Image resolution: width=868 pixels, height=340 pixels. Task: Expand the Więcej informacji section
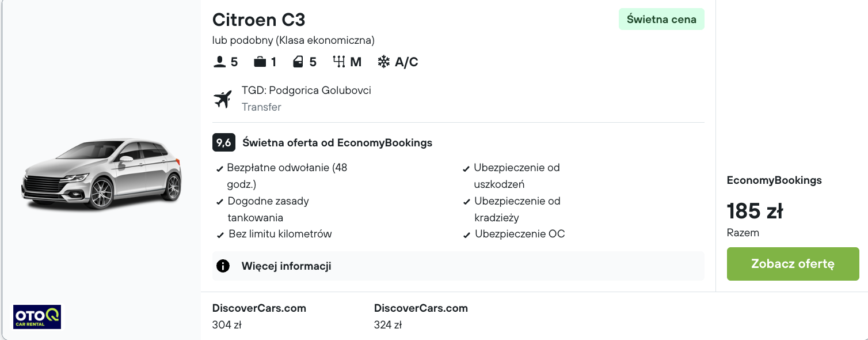[x=458, y=266]
